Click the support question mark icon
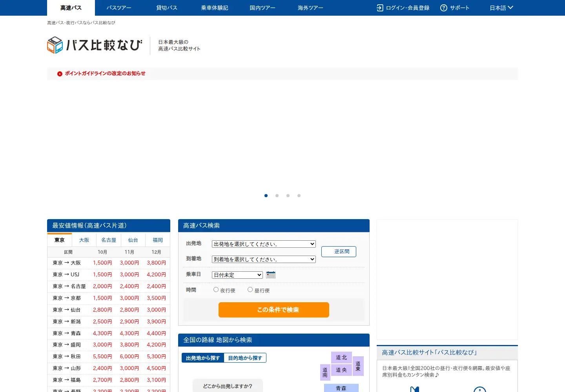 coord(444,8)
